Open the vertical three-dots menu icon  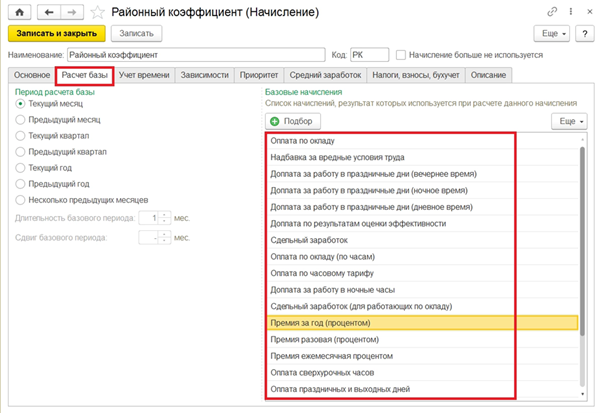coord(570,11)
